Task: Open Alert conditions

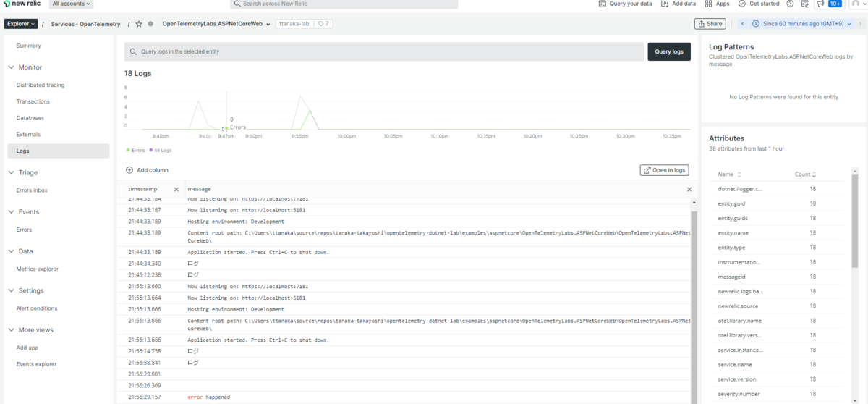Action: click(x=37, y=308)
